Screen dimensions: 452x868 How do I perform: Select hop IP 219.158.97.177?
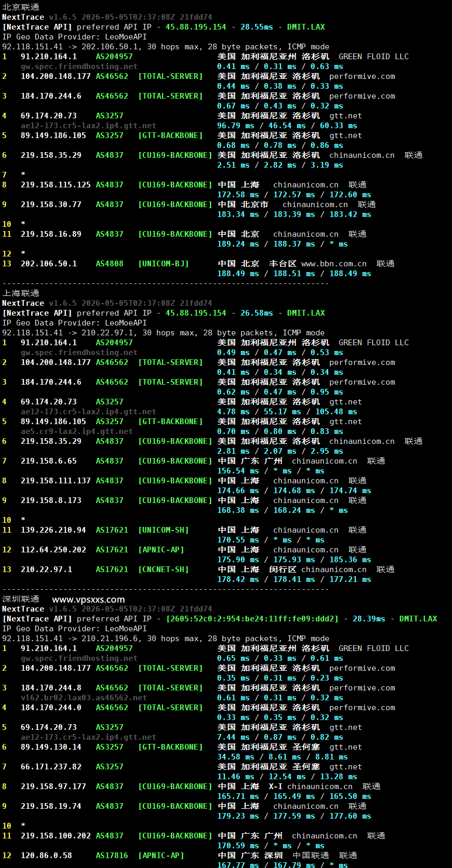(54, 786)
